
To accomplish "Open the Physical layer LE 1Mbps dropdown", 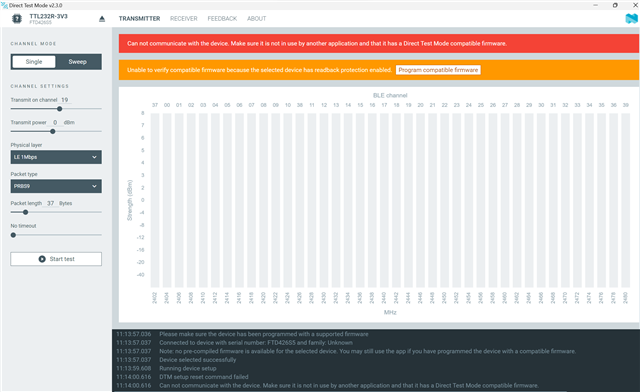I will pos(56,157).
